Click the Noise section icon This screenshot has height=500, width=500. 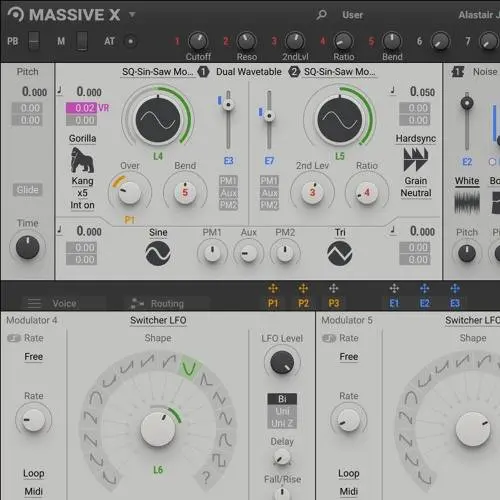point(458,71)
